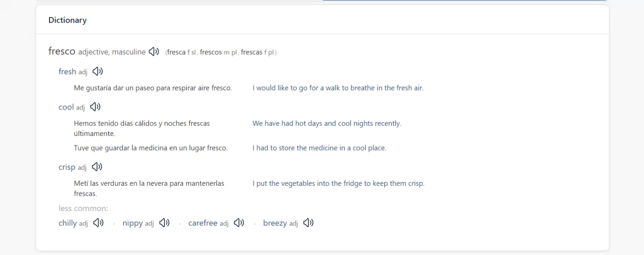Open the less common translation breezy
The height and width of the screenshot is (255, 644).
275,224
